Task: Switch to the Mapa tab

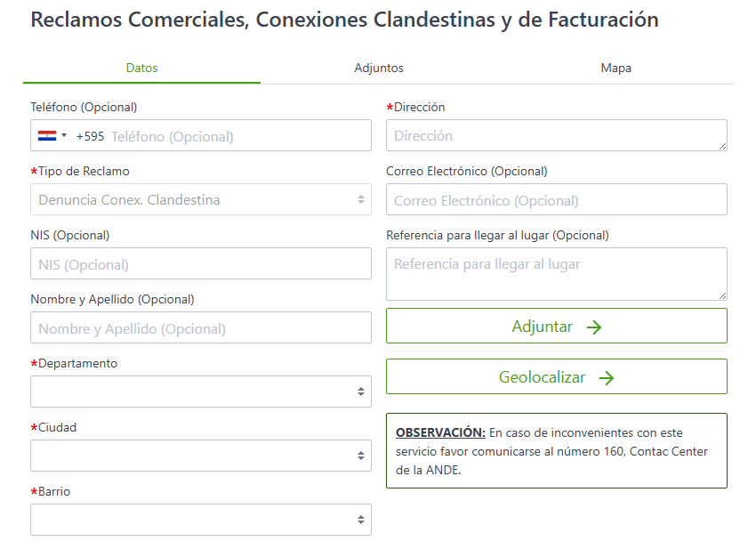Action: 615,68
